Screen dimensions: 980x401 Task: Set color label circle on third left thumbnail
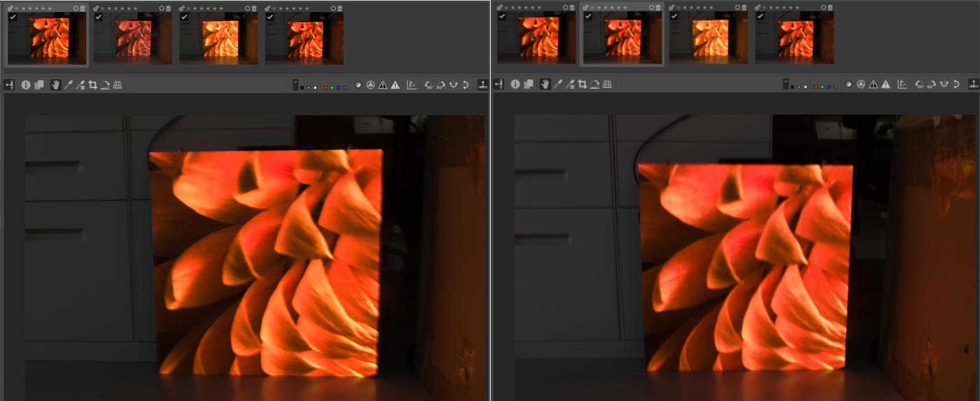247,8
